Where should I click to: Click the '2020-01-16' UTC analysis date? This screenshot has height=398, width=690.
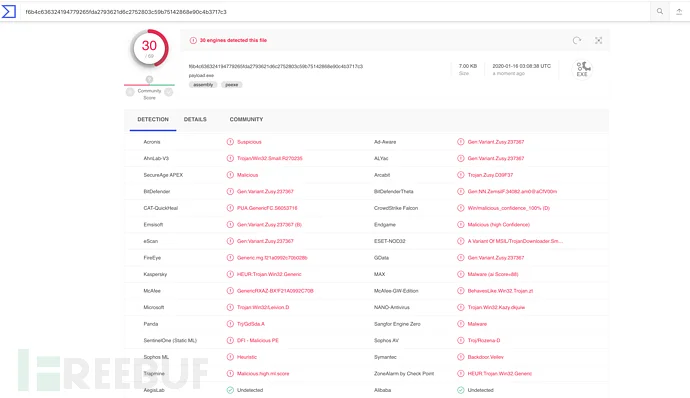[521, 66]
